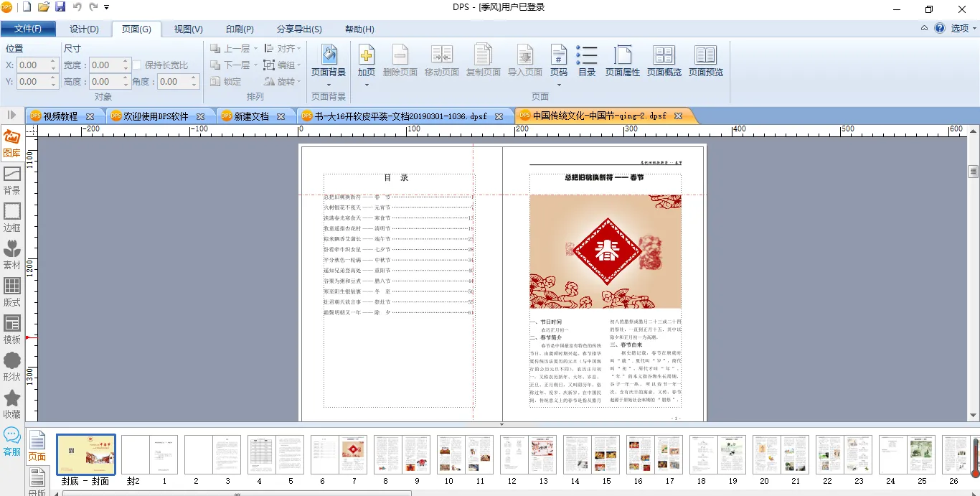980x496 pixels.
Task: Click the 加页 (add page) icon
Action: click(366, 55)
